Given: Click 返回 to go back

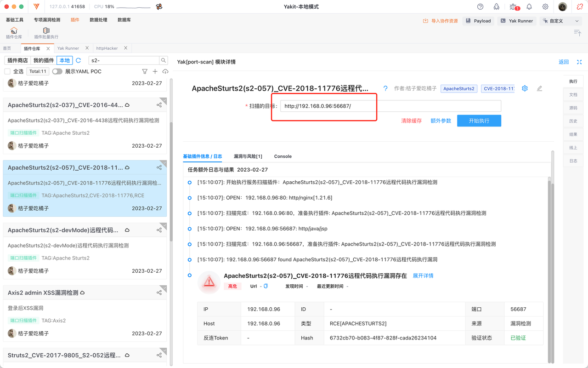Looking at the screenshot, I should pyautogui.click(x=564, y=62).
